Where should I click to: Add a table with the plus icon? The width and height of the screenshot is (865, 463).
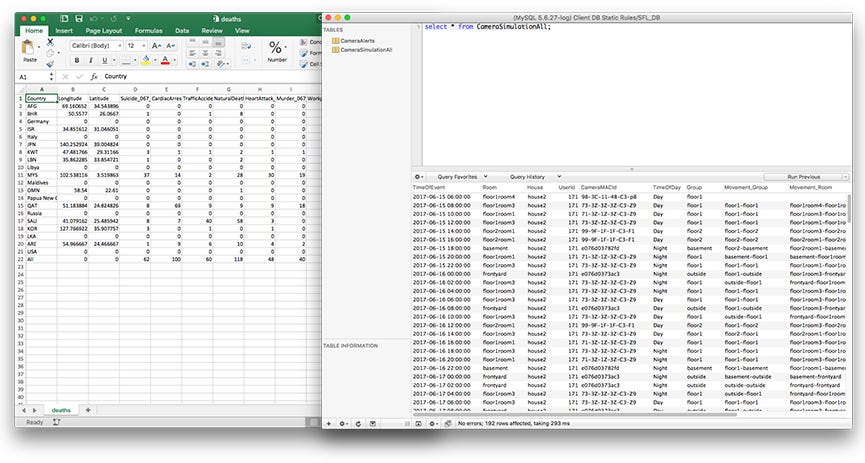(x=329, y=423)
